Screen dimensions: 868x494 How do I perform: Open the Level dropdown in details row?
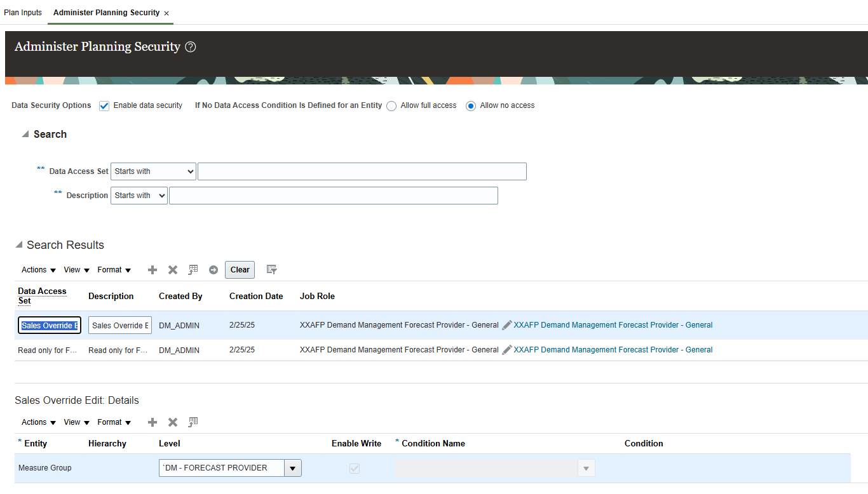(292, 467)
